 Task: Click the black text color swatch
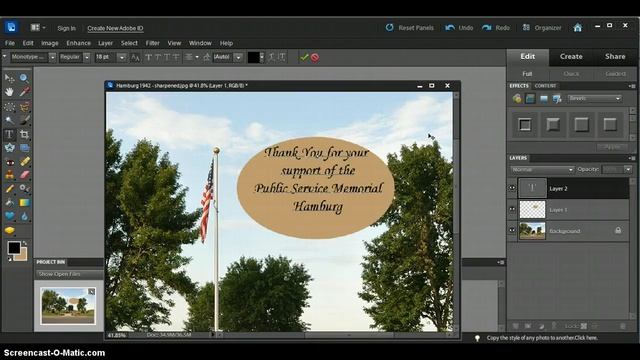[253, 58]
